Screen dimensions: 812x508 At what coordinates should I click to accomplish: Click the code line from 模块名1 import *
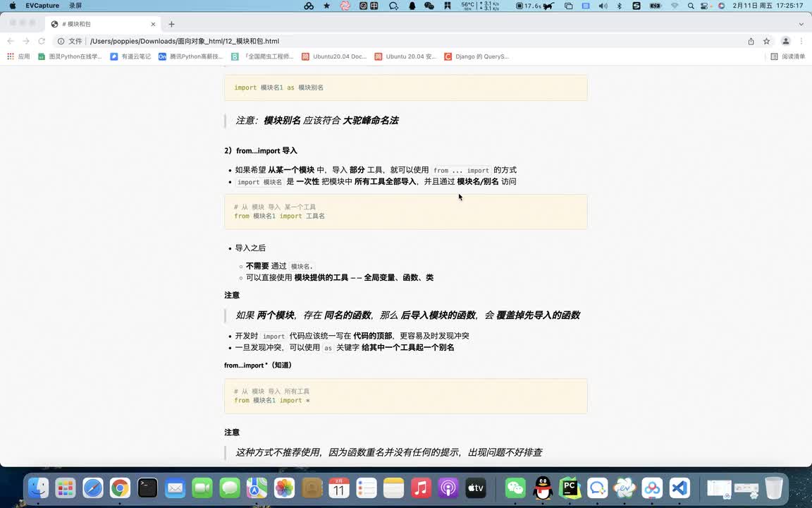tap(272, 401)
